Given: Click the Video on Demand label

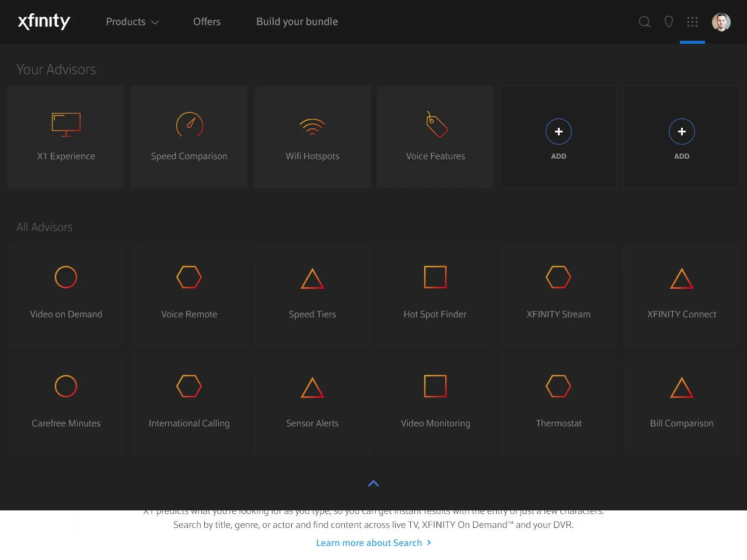Looking at the screenshot, I should point(66,314).
